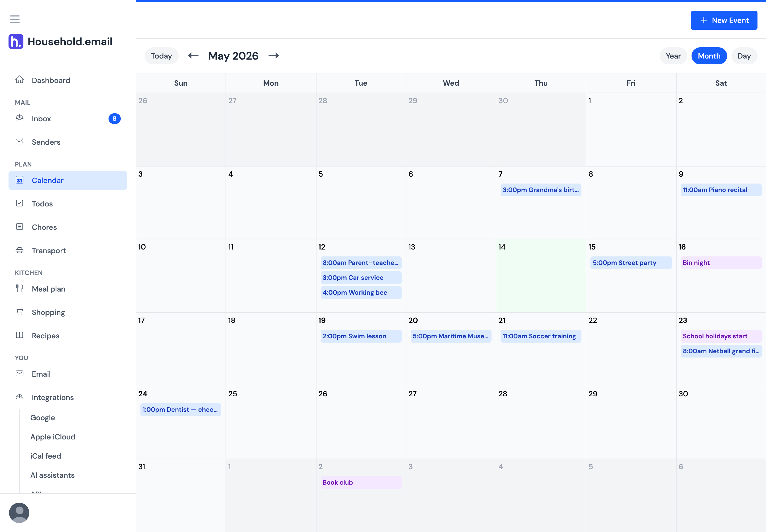Open the Bin night event
Viewport: 766px width, 532px height.
coord(721,263)
